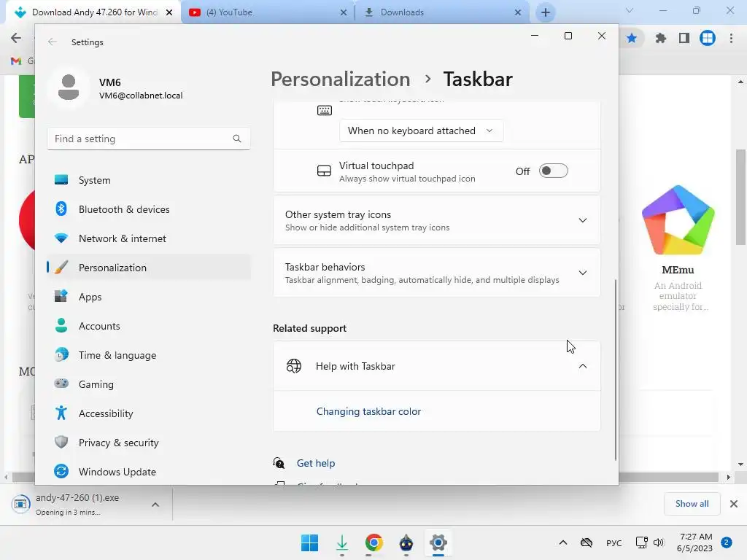Open Changing taskbar color link
The image size is (747, 560).
[x=368, y=411]
